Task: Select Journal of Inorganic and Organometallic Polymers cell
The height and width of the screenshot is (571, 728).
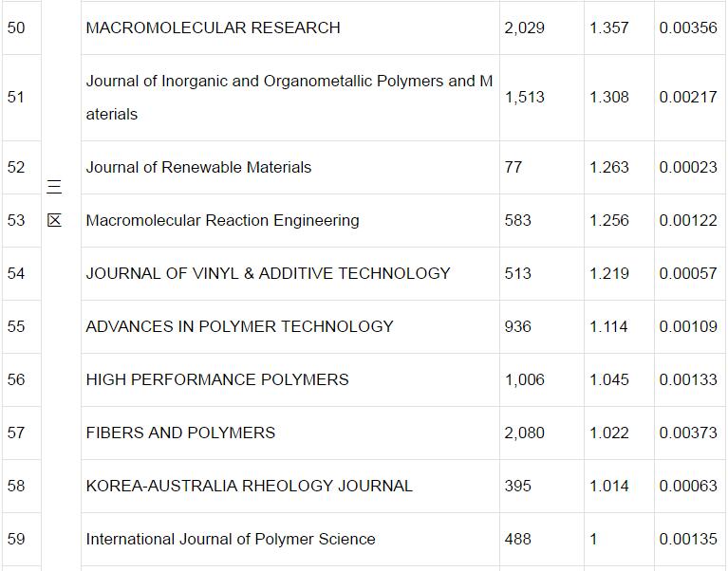Action: pyautogui.click(x=289, y=97)
